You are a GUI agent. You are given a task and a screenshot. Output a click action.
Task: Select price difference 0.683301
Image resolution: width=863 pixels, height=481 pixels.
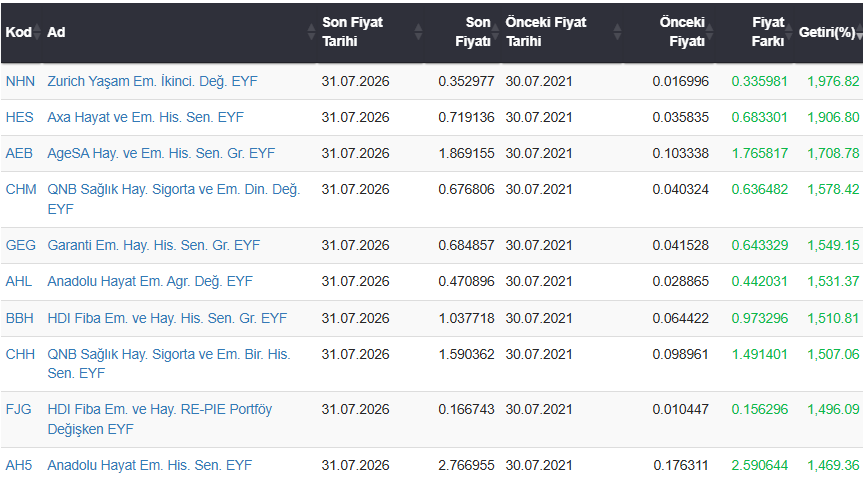click(760, 117)
